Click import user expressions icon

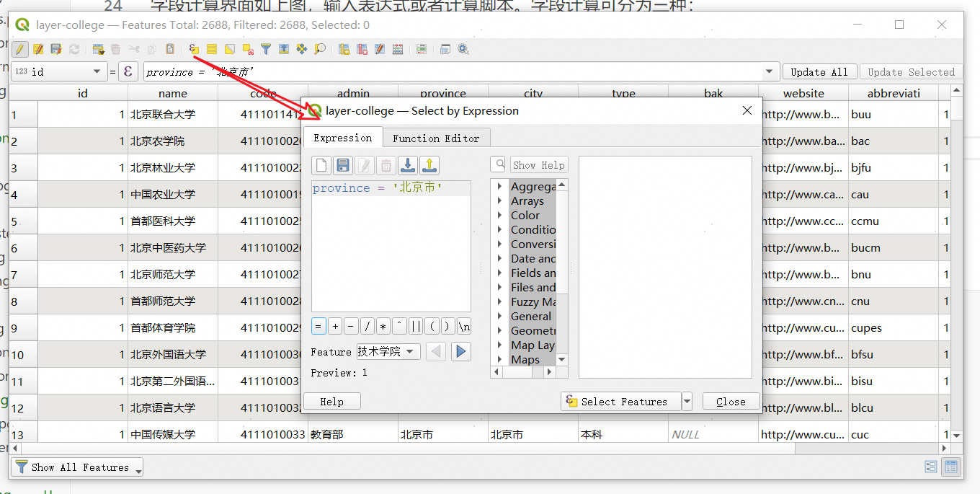point(408,165)
